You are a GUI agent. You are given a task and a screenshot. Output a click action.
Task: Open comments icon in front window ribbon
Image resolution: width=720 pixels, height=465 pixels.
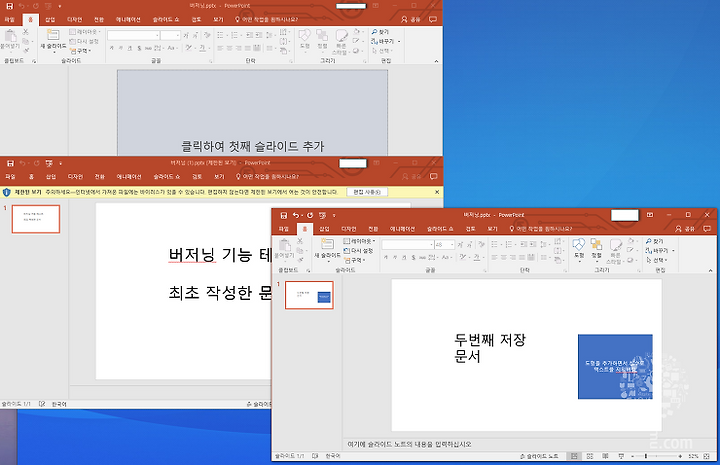pyautogui.click(x=707, y=229)
